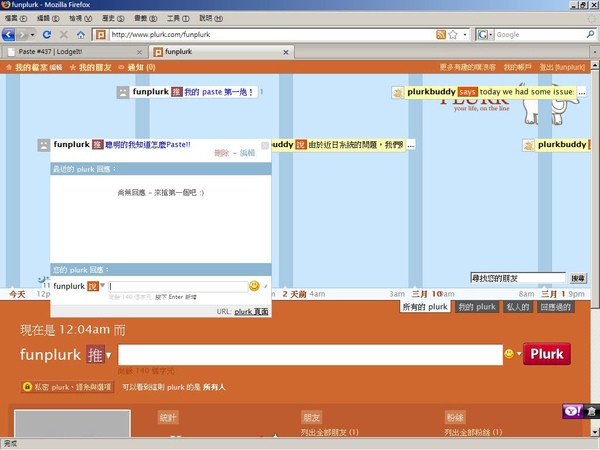This screenshot has height=450, width=600.
Task: Click the page scrollbar up arrow
Action: tap(595, 65)
